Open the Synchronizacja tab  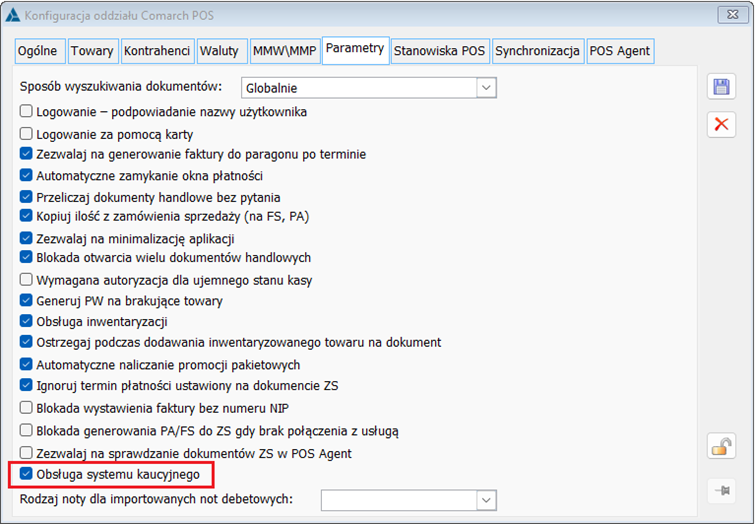(537, 51)
